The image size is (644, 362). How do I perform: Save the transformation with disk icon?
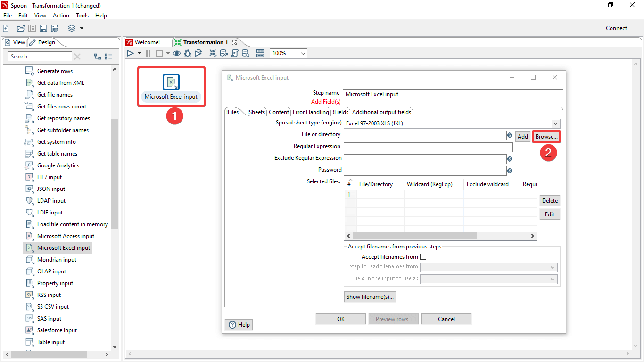coord(43,28)
